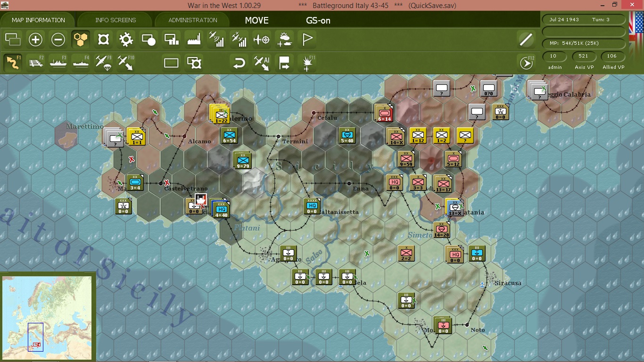Screen dimensions: 644x362
Task: Toggle the hex grid display
Action: (81, 40)
